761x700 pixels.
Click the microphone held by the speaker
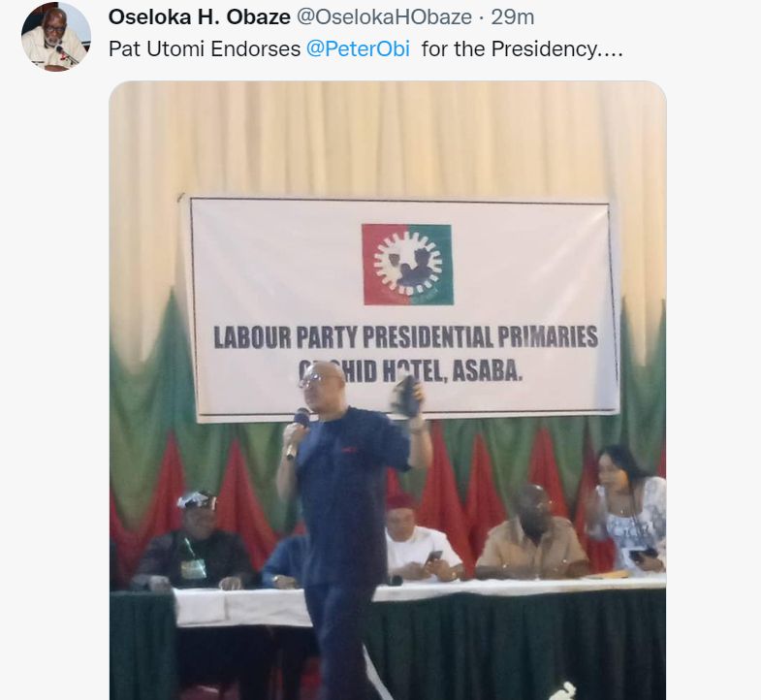[297, 433]
